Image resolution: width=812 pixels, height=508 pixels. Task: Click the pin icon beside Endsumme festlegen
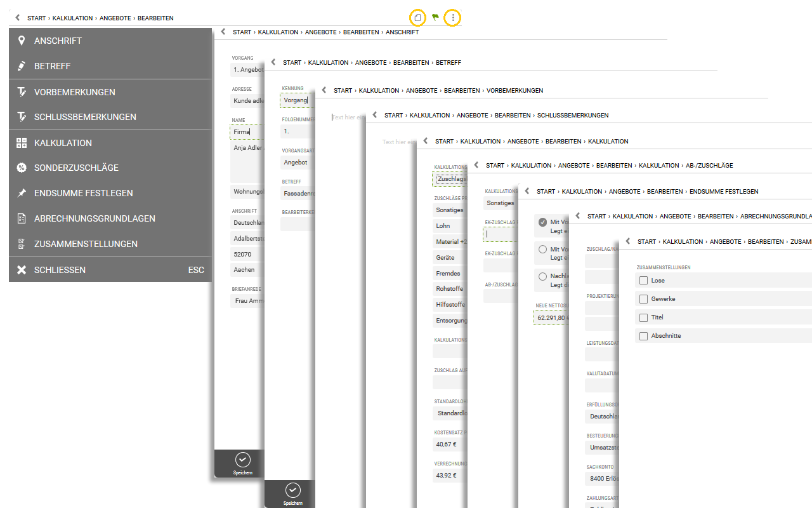[22, 193]
